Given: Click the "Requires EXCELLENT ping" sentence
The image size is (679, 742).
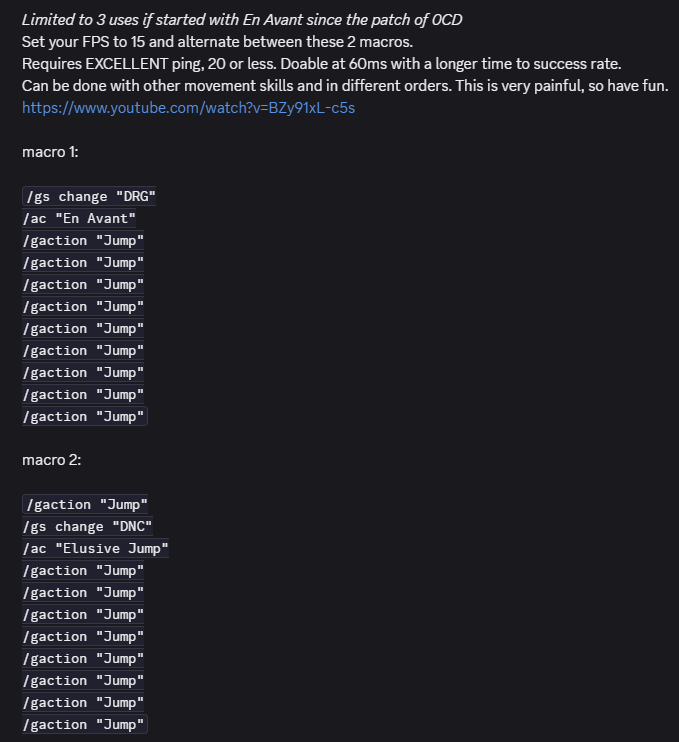Looking at the screenshot, I should (x=322, y=64).
